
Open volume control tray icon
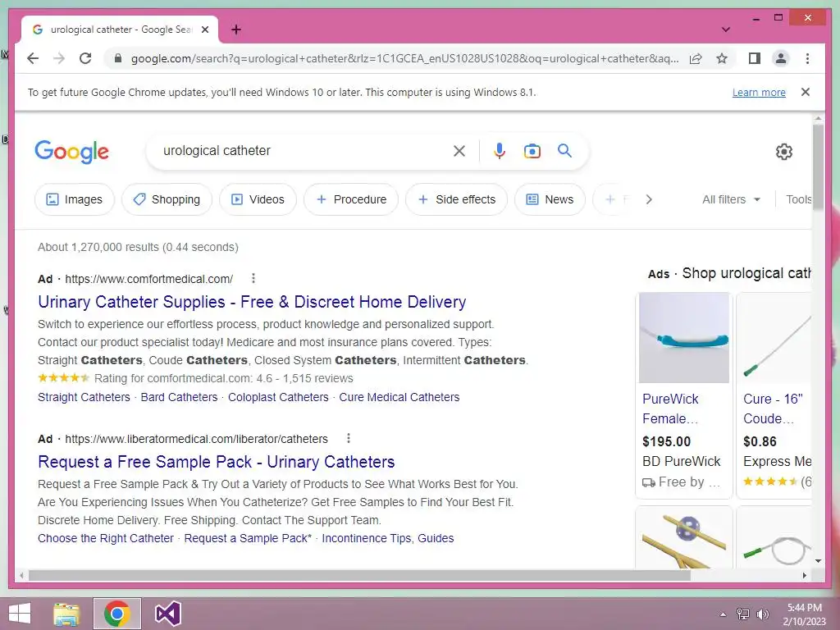[762, 614]
